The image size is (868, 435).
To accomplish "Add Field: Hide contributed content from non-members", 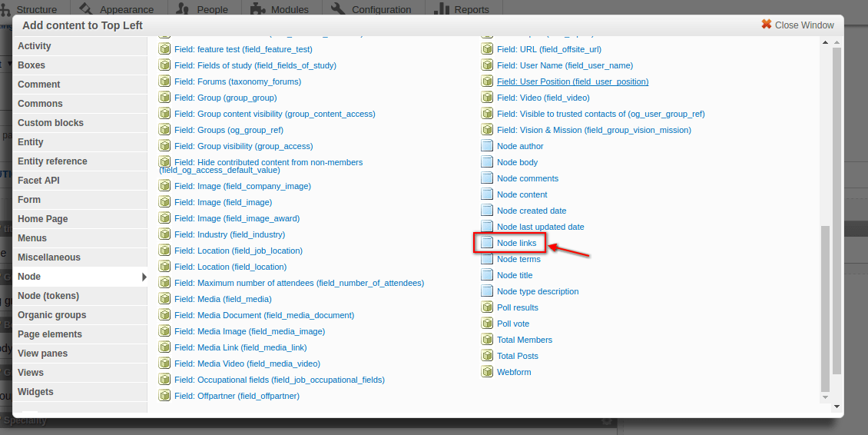I will 260,166.
